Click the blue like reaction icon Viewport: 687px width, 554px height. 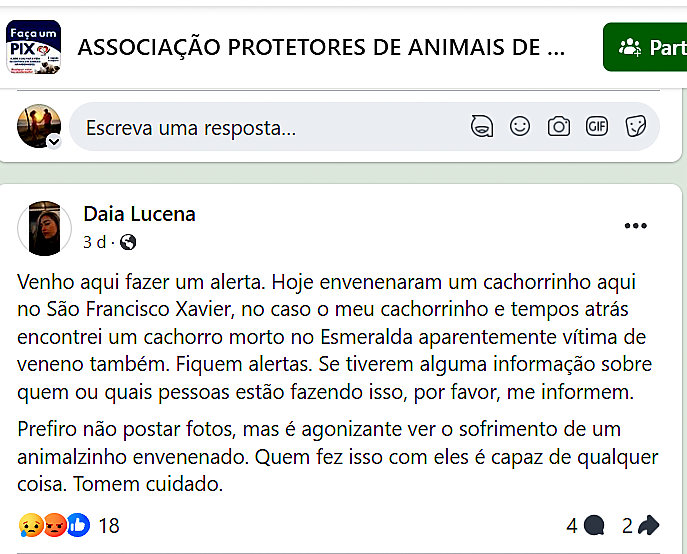coord(77,524)
